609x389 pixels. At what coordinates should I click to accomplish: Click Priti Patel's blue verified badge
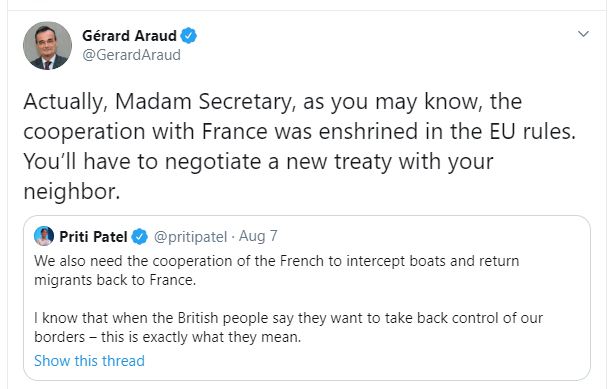pos(140,236)
